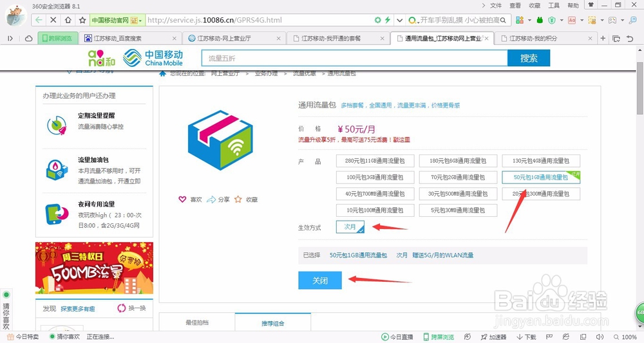
Task: Click the 流量加油包 icon
Action: coord(57,169)
